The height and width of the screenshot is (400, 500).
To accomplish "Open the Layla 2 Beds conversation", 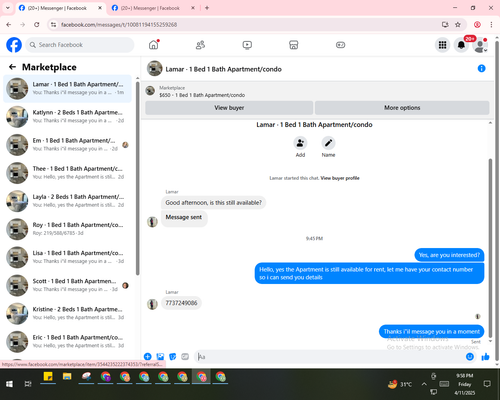I will pos(67,201).
